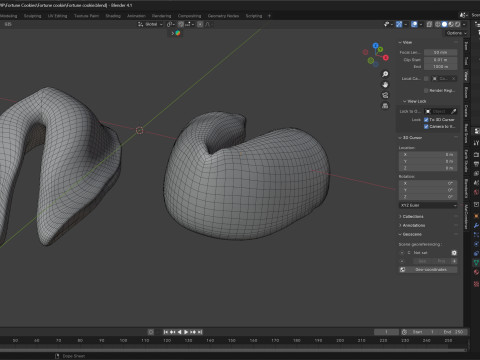Click the Focal Length value field
The image size is (480, 360).
(x=440, y=53)
